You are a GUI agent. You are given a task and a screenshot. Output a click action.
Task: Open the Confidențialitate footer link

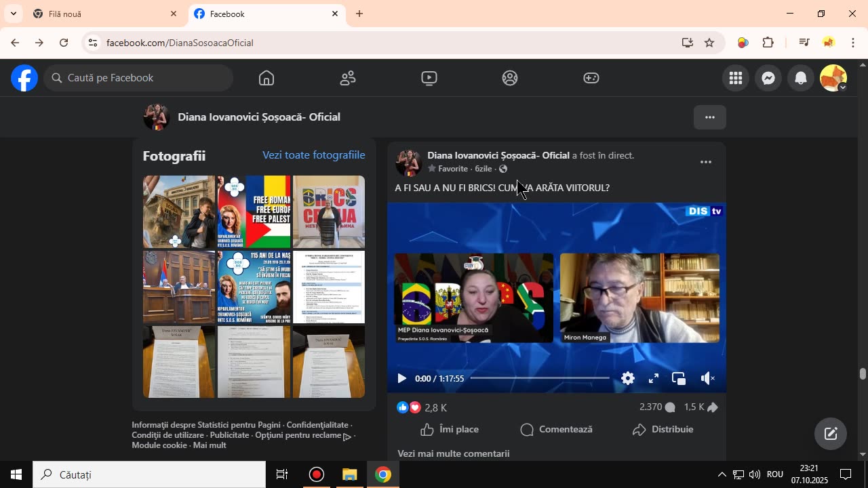coord(317,425)
